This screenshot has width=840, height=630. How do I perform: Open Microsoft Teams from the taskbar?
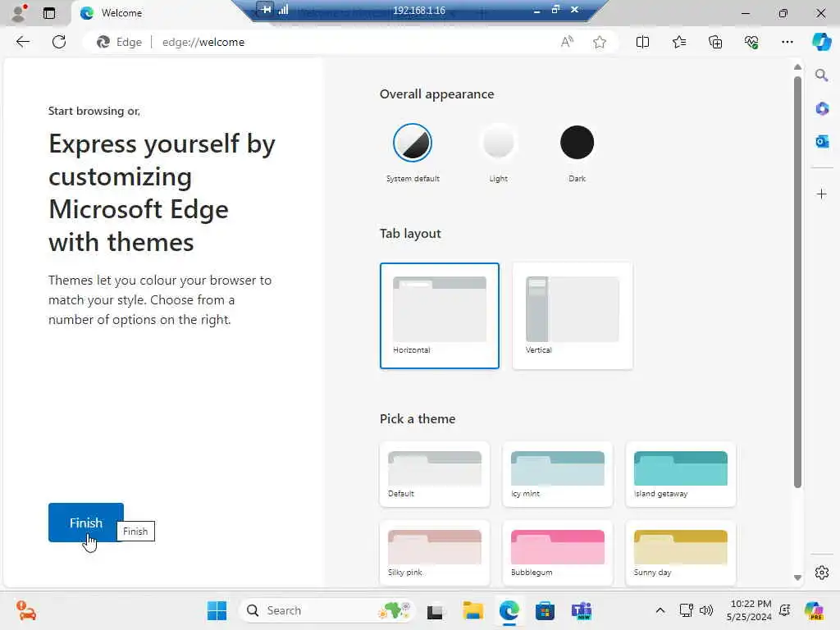[582, 610]
